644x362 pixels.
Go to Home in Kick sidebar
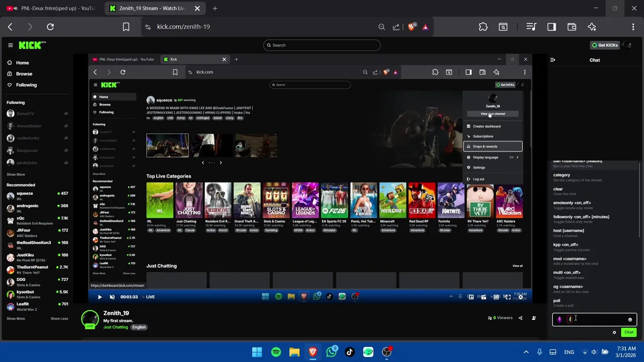pyautogui.click(x=18, y=63)
